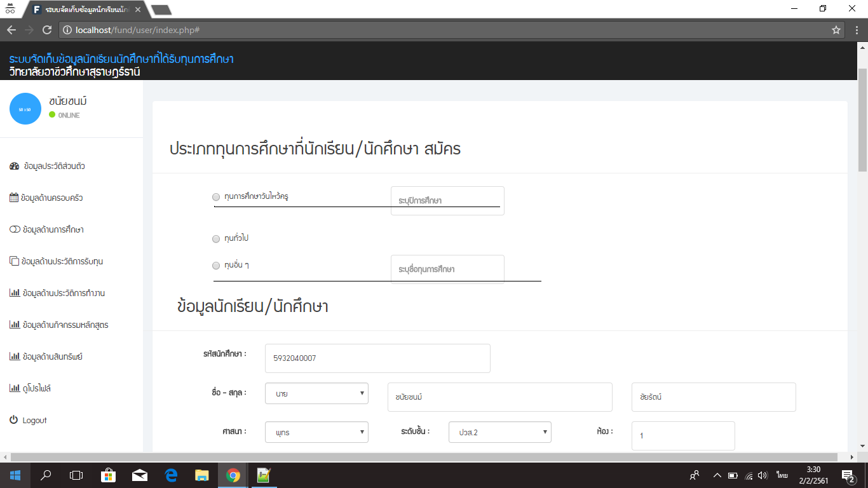
Task: Click the toggle icon beside ข้อมูลด้านการศึกษา
Action: (x=15, y=229)
